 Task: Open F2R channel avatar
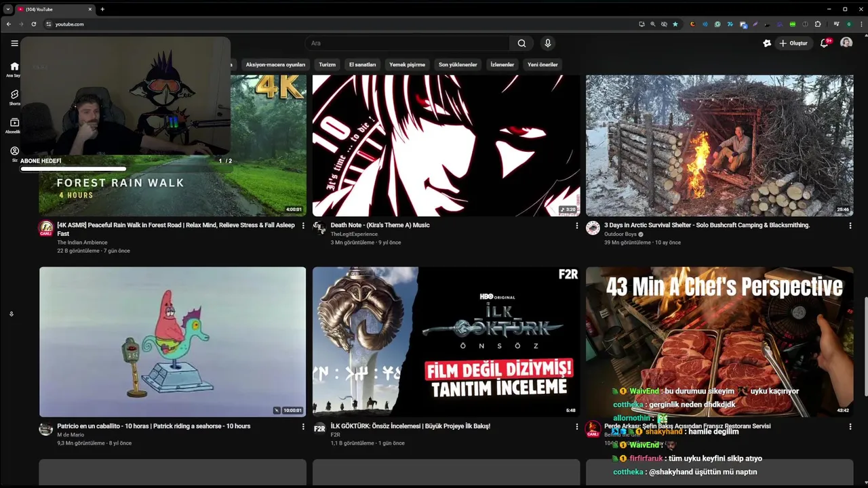[x=319, y=428]
